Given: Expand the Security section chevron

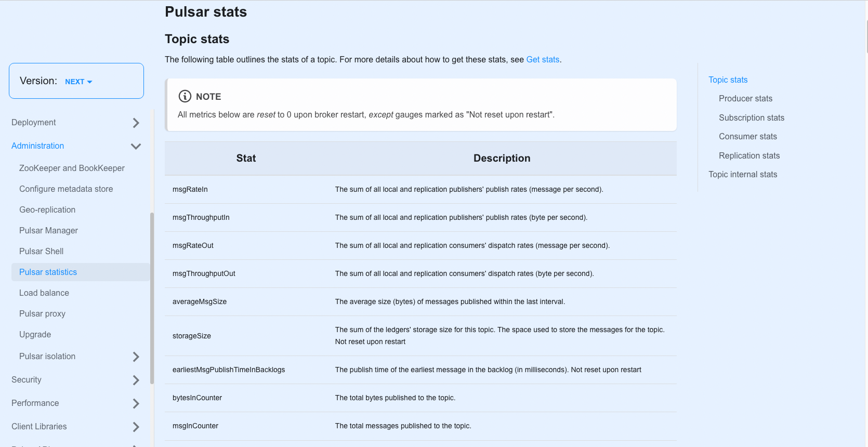Looking at the screenshot, I should [x=136, y=380].
